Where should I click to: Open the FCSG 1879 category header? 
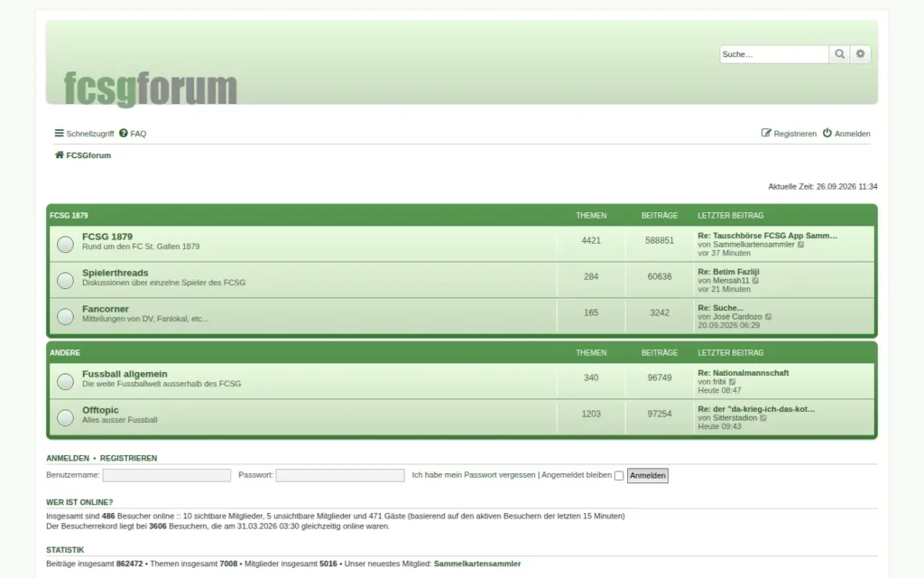tap(69, 216)
